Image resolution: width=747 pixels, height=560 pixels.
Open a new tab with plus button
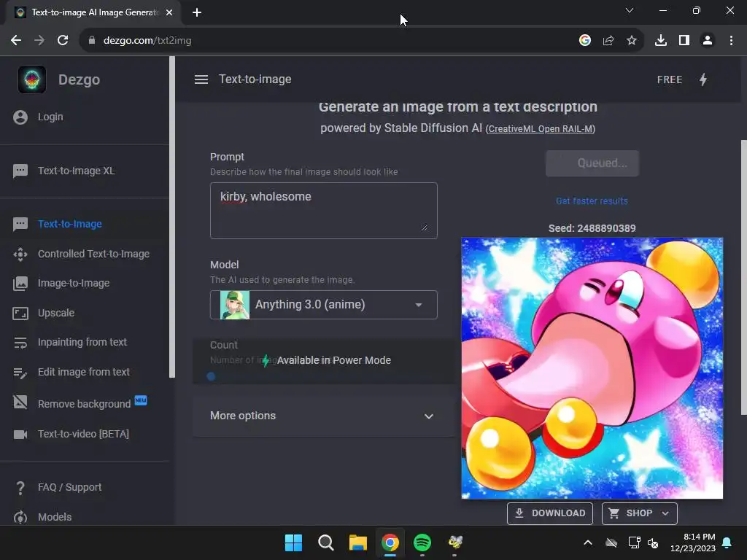click(x=197, y=12)
